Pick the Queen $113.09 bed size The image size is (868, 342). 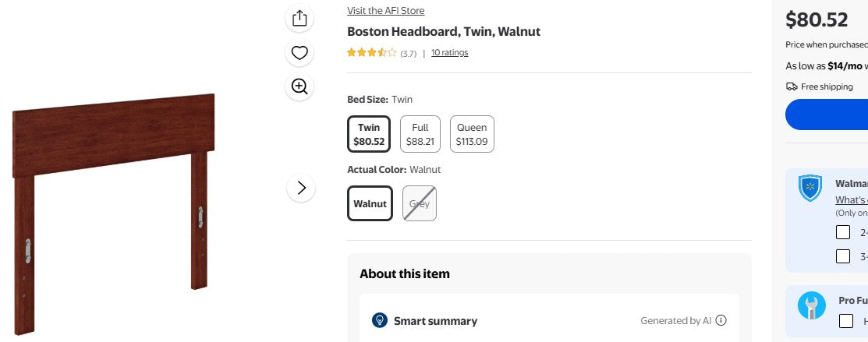pos(472,134)
